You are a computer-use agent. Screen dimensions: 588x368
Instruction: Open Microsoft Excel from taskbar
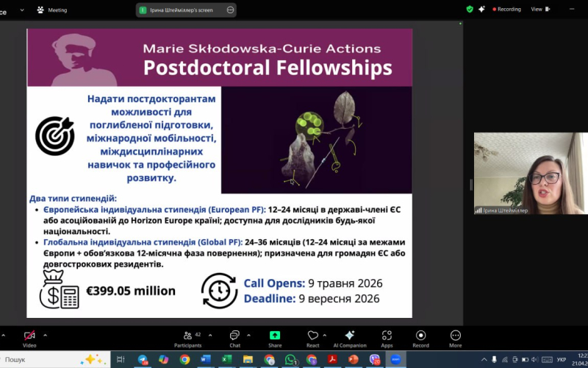point(226,360)
